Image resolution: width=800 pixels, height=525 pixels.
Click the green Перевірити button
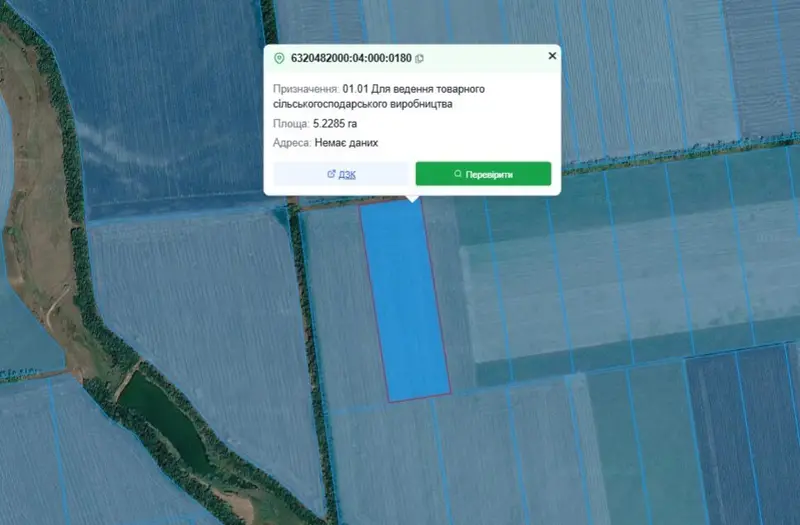tap(483, 174)
